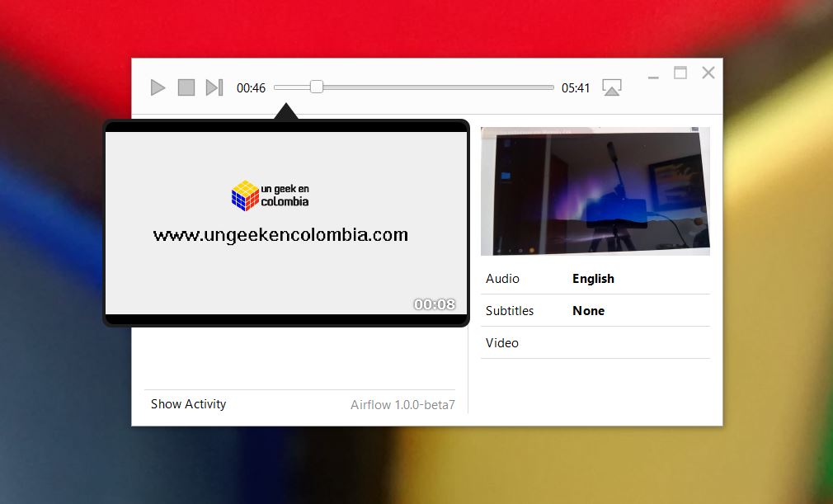The image size is (833, 504).
Task: Start playback with the Play button
Action: (158, 87)
